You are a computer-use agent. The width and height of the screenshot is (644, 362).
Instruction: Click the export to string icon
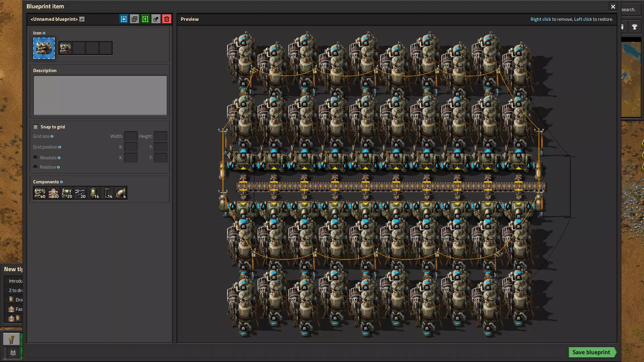point(156,19)
